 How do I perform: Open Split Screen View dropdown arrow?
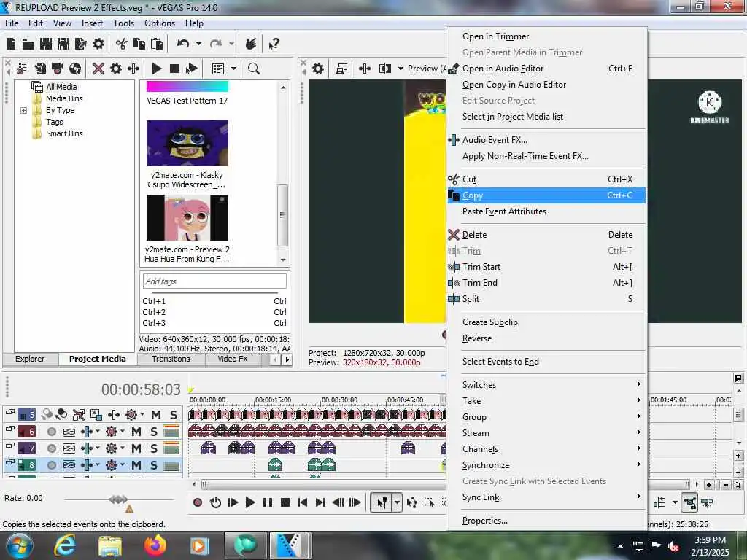(x=400, y=69)
